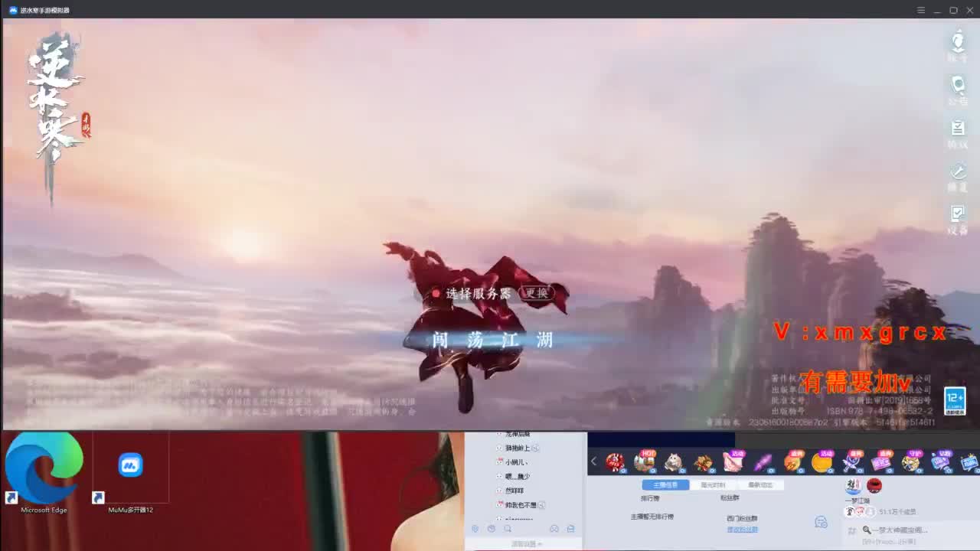Select the white hamster gift icon
Viewport: 980px width, 551px height.
(x=674, y=462)
